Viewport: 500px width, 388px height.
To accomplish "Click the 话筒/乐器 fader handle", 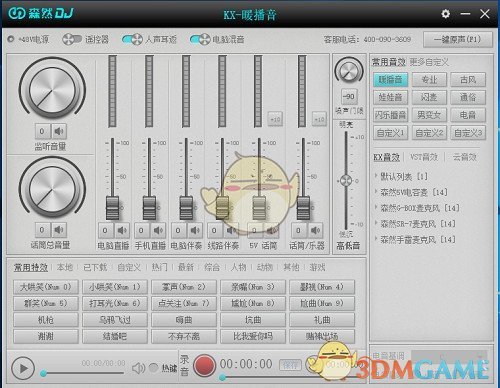I will pyautogui.click(x=303, y=208).
